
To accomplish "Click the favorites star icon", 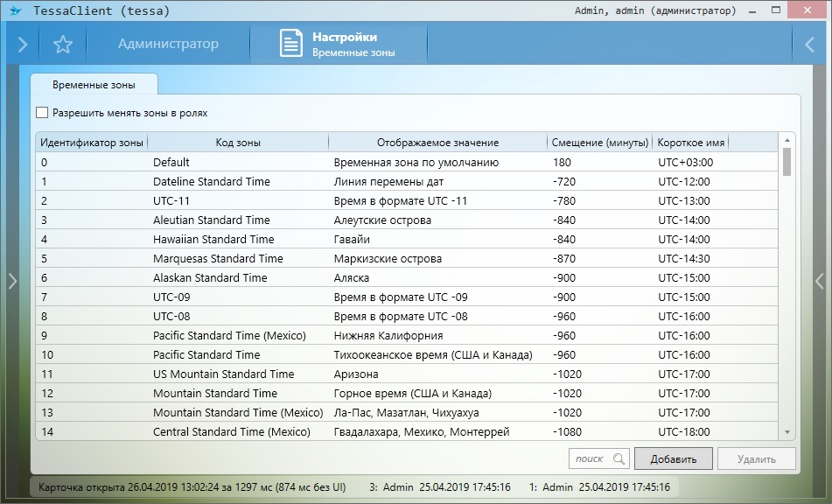I will coord(62,45).
